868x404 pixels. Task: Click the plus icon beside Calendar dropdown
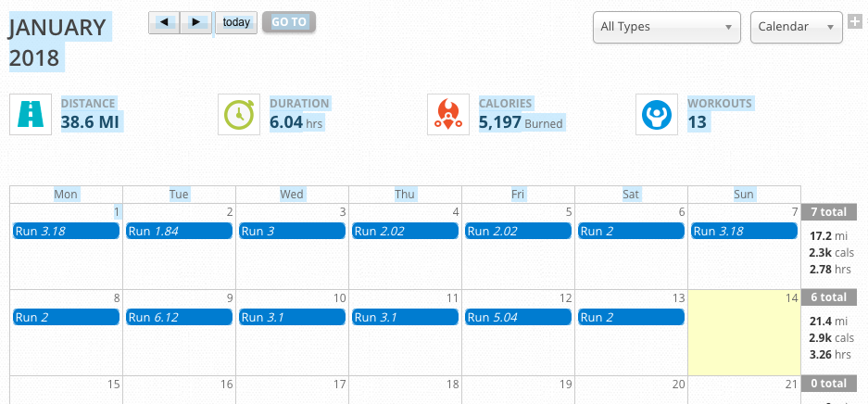pos(855,20)
